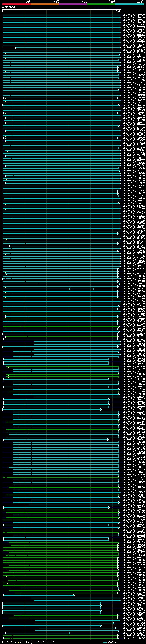Select label UniRef100_Q6RWD8
146x644 pixels.
tap(134, 180)
